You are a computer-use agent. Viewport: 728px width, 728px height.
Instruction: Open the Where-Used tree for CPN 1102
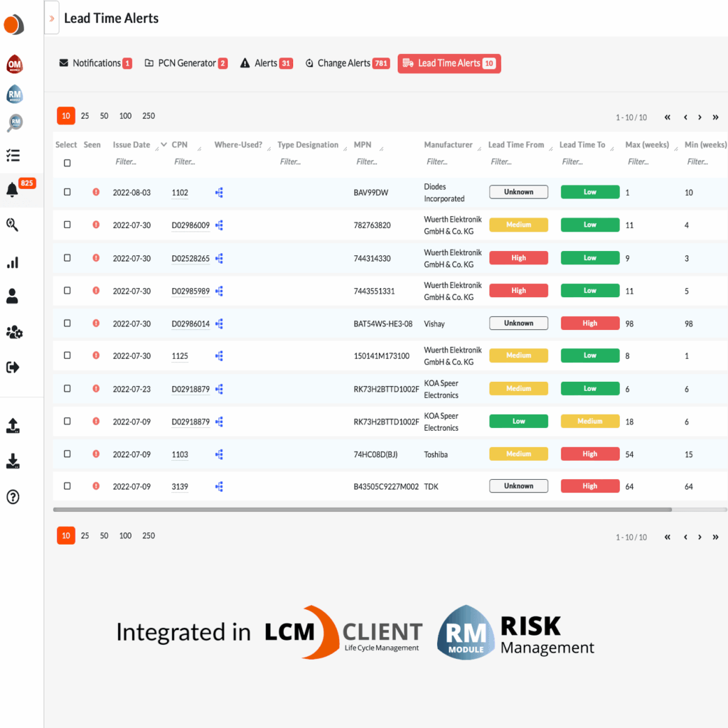coord(219,192)
